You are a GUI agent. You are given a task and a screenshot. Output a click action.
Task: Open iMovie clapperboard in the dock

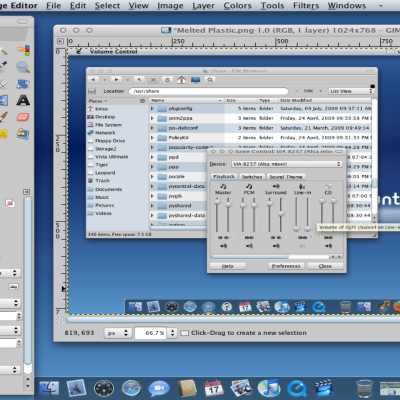click(323, 388)
